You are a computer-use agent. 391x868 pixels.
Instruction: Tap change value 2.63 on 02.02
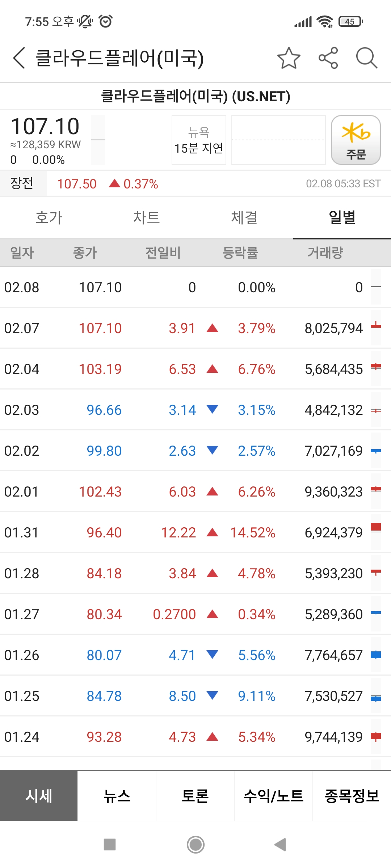(x=182, y=451)
